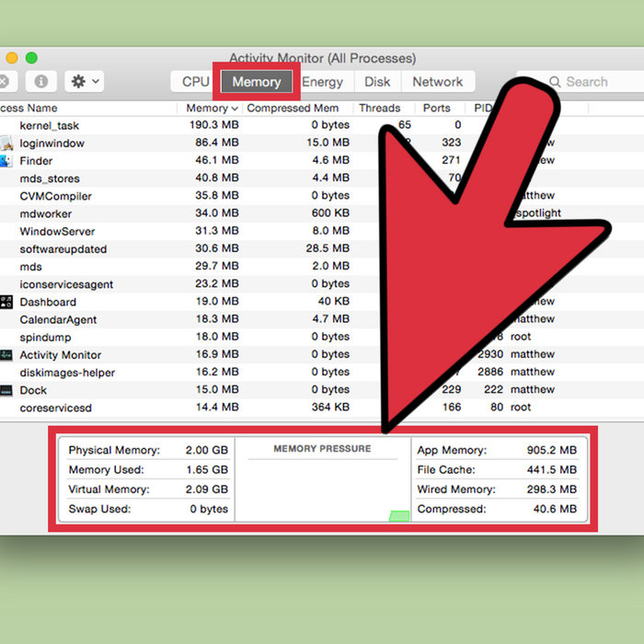Select the mds process row

(322, 267)
